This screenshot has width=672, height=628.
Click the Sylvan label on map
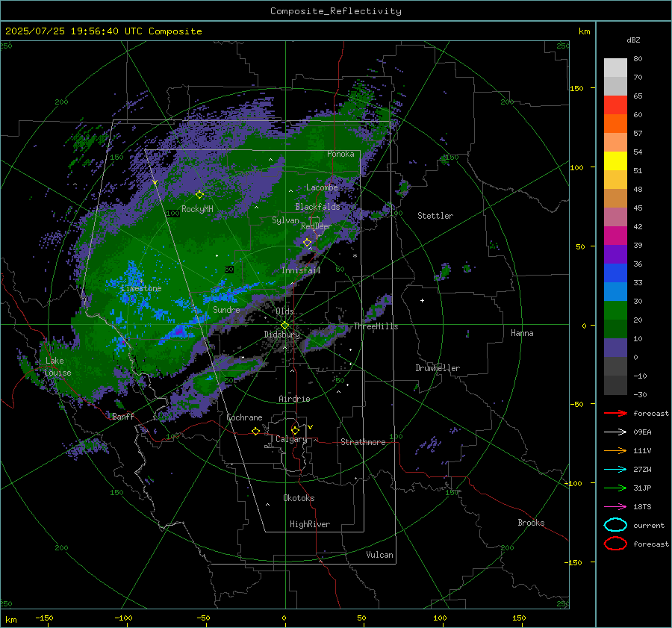[x=285, y=220]
